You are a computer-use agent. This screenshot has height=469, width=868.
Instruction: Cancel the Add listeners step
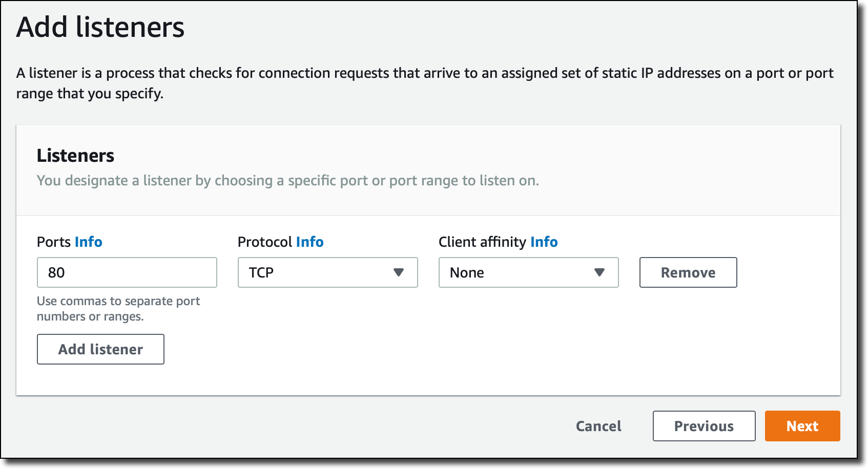598,426
